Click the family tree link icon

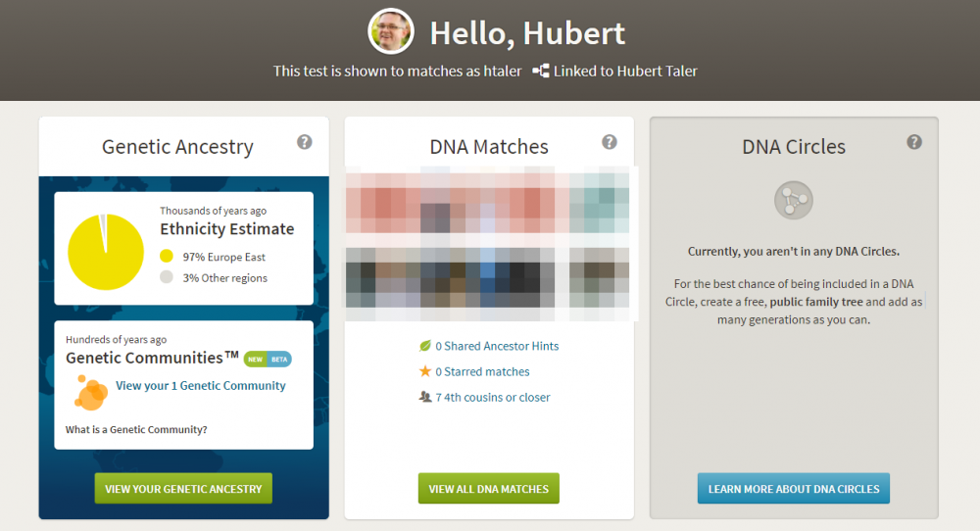541,72
